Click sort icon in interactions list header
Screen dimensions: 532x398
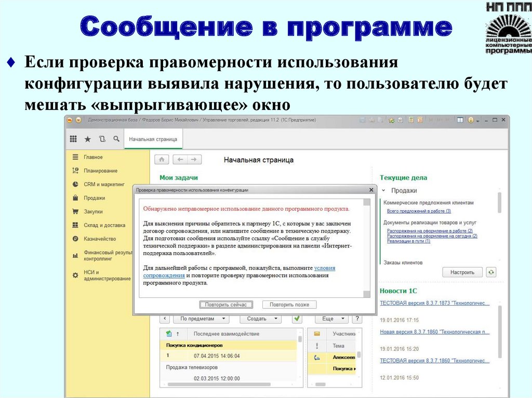178,334
